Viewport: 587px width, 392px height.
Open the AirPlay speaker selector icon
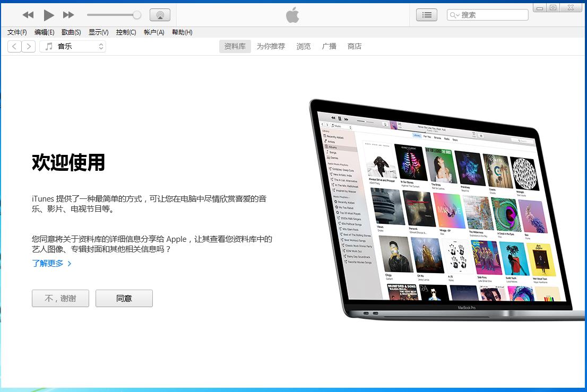click(160, 14)
